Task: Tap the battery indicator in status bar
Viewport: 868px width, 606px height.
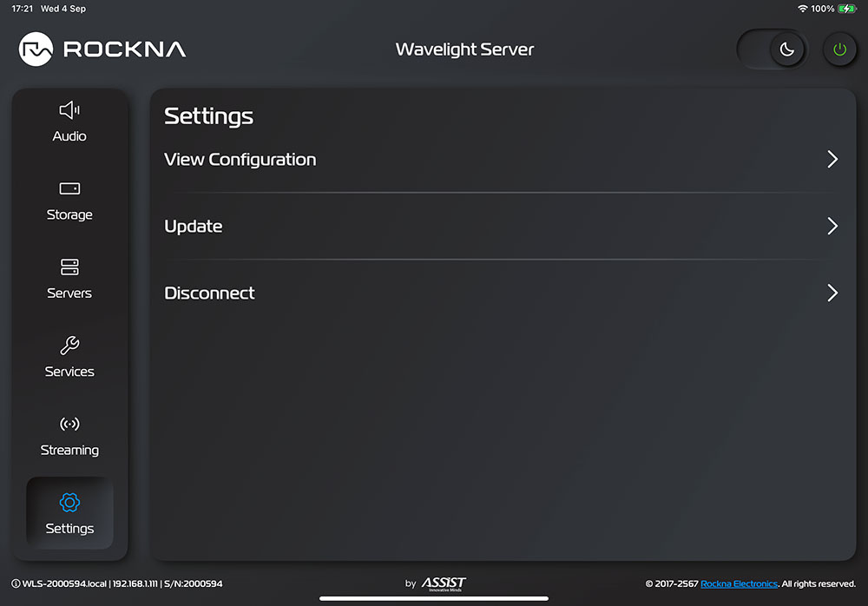Action: pyautogui.click(x=847, y=9)
